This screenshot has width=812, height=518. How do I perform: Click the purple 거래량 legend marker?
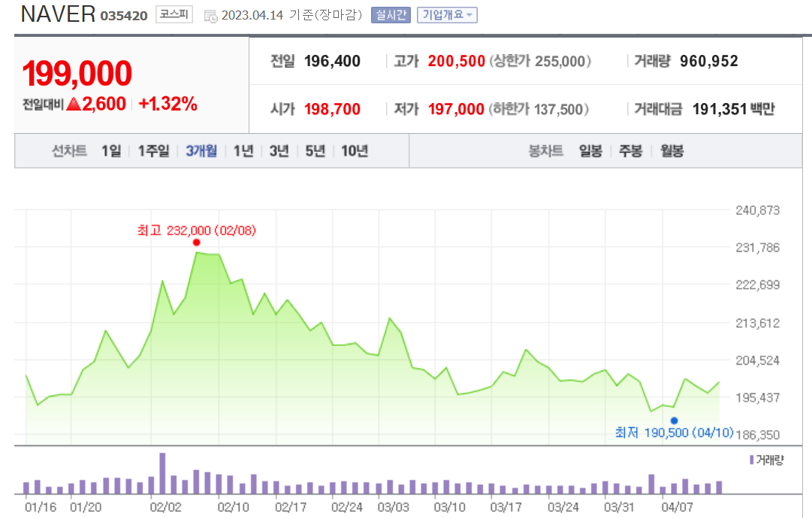[751, 460]
